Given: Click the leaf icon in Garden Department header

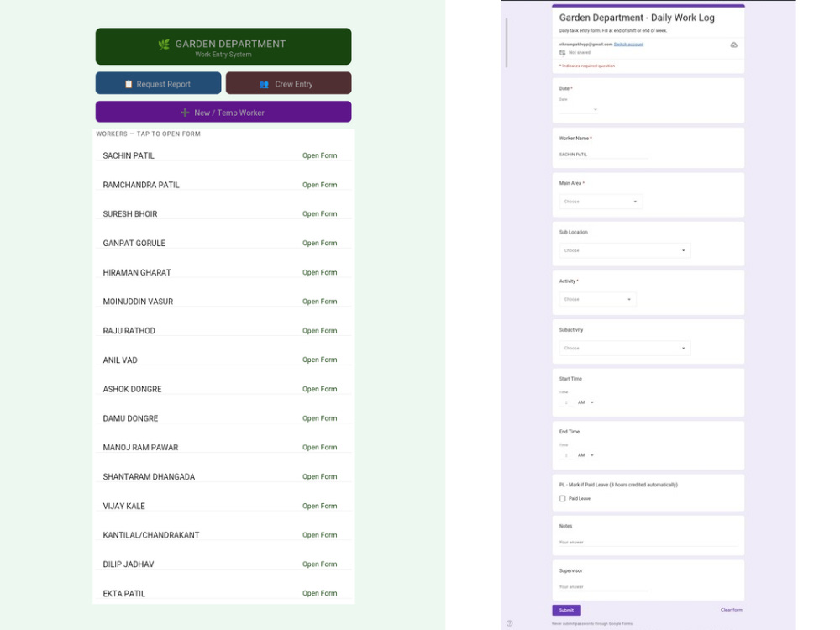Looking at the screenshot, I should [164, 45].
